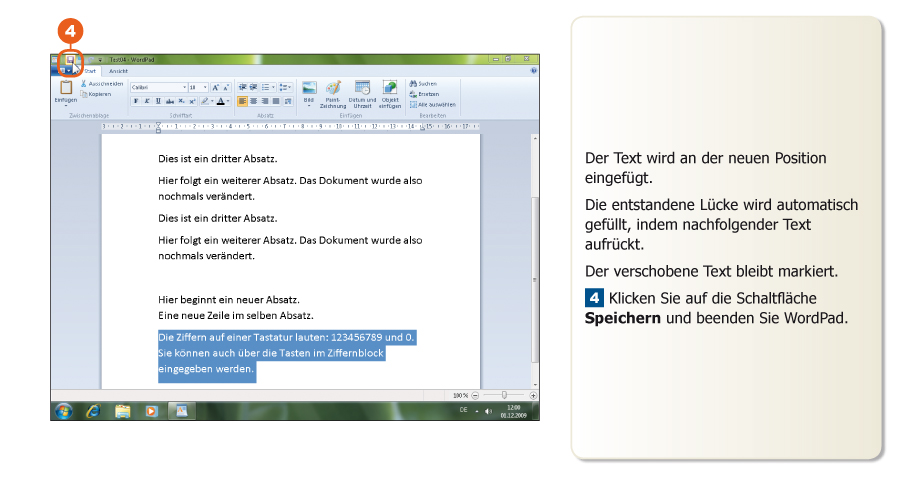Screen dimensions: 900x480
Task: Click the Objekt einfügen icon
Action: tap(390, 88)
